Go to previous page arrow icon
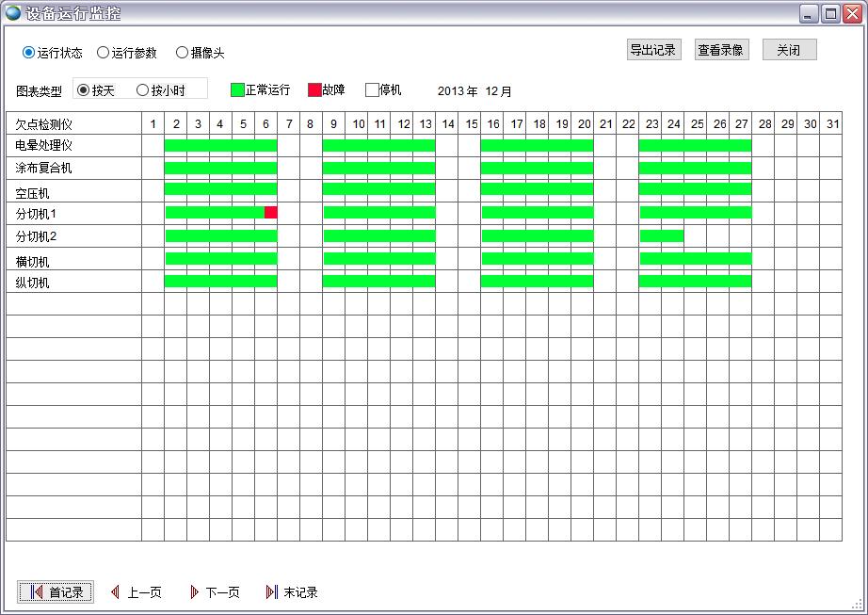The width and height of the screenshot is (868, 615). 115,591
